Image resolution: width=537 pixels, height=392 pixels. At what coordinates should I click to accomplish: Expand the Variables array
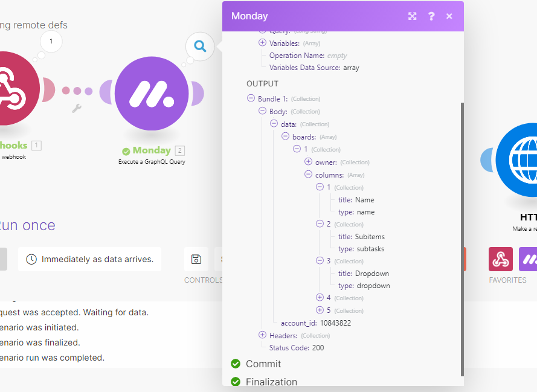[262, 43]
